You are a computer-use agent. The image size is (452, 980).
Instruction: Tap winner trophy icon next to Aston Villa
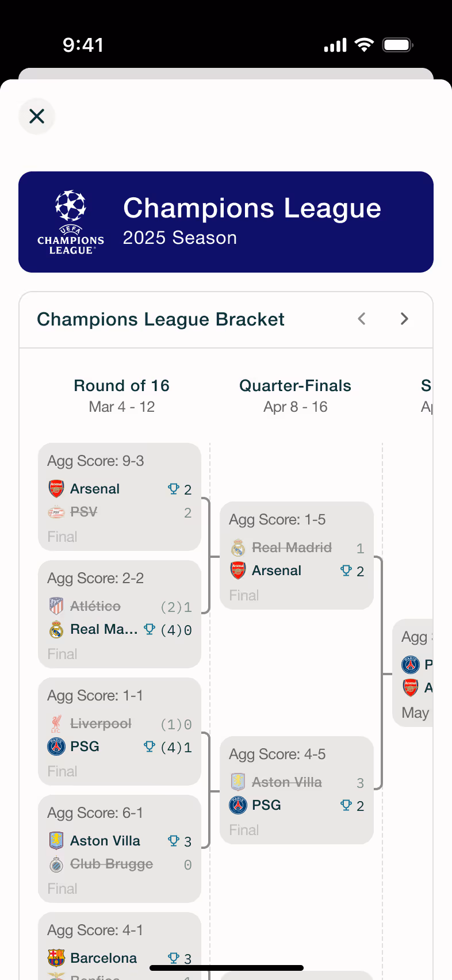tap(173, 841)
